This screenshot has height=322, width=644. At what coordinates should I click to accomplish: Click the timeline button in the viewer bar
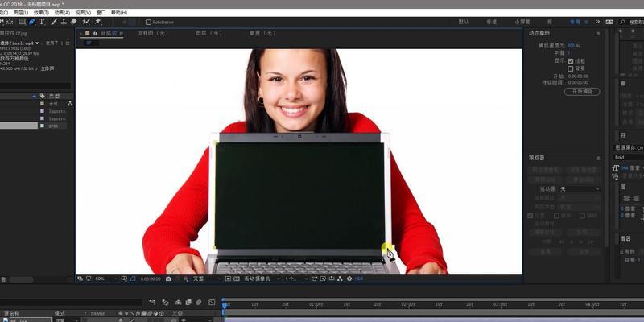(332, 279)
